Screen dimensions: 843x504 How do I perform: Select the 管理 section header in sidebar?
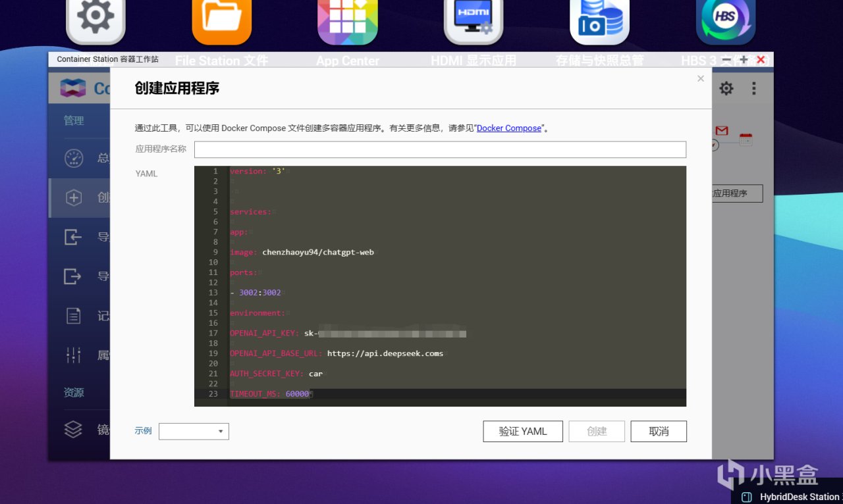(x=74, y=120)
